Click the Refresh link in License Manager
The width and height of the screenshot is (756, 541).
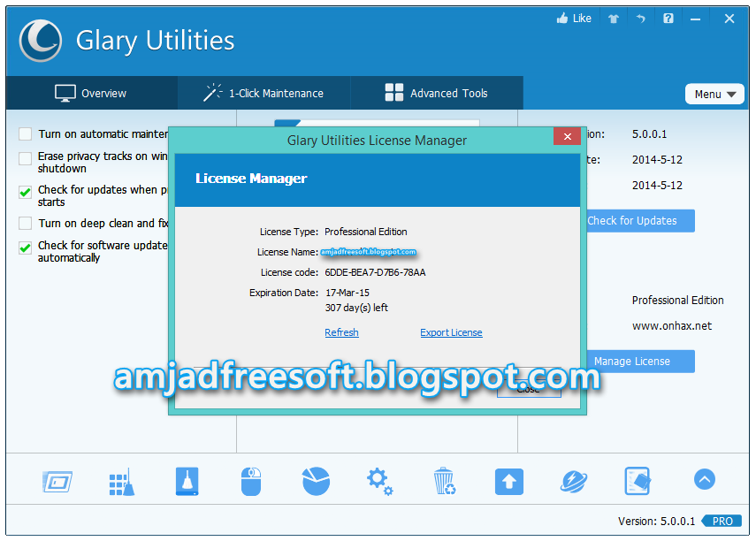pyautogui.click(x=341, y=332)
